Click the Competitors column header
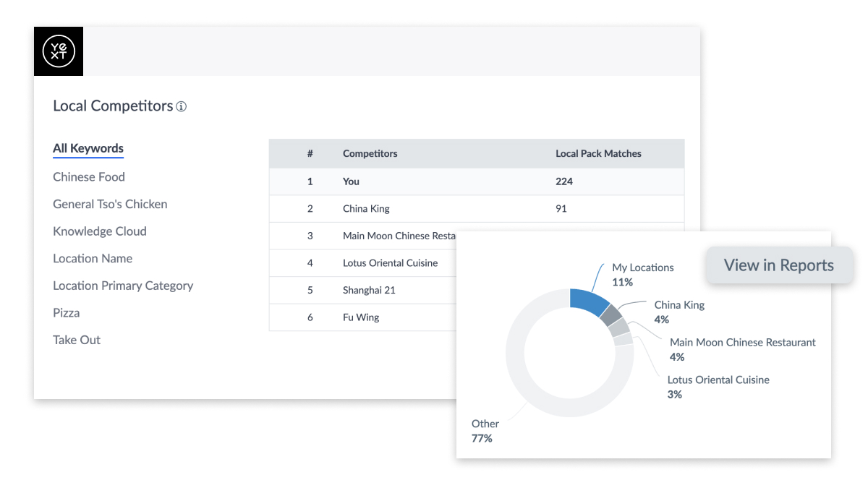 coord(370,153)
